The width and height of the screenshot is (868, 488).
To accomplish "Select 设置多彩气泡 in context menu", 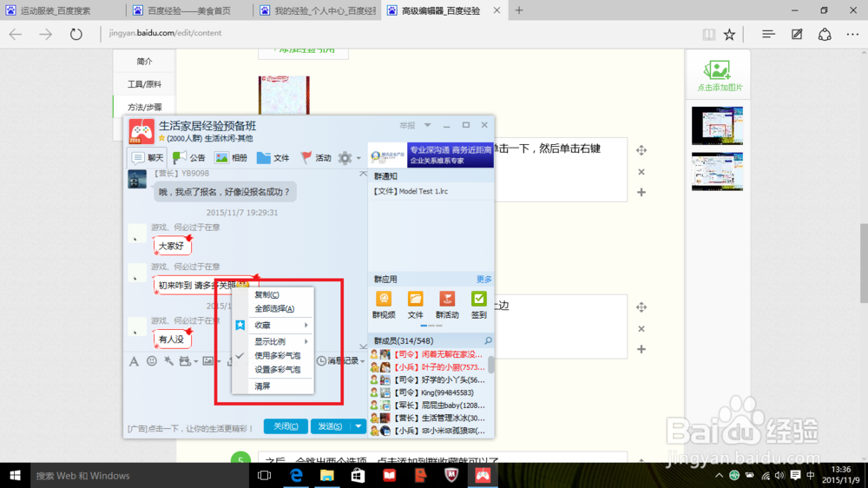I will [277, 369].
